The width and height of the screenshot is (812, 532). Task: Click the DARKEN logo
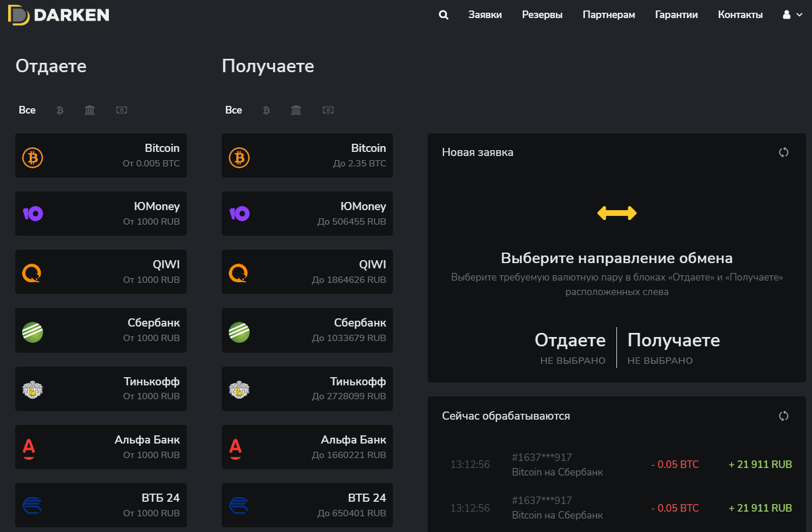coord(59,15)
